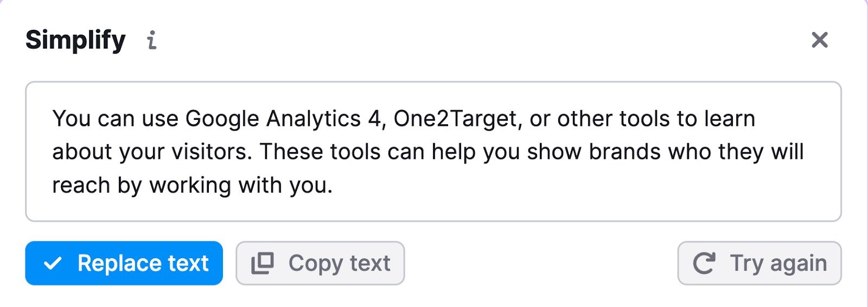868x307 pixels.
Task: Click empty space inside the simplified text box
Action: point(597,190)
